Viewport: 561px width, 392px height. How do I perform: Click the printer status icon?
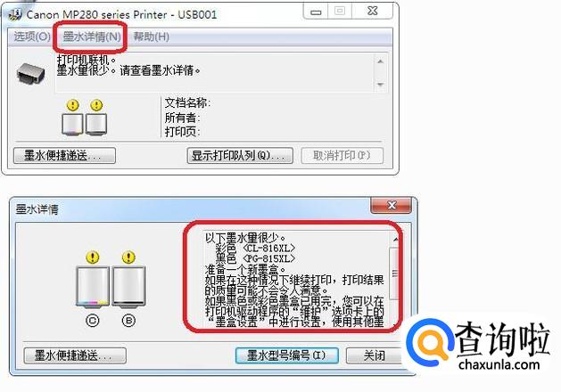30,74
